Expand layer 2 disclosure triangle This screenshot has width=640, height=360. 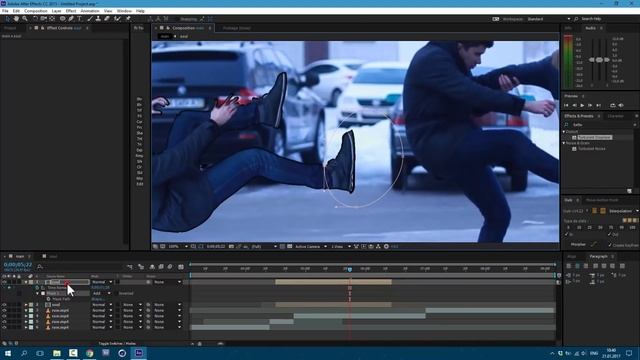26,305
